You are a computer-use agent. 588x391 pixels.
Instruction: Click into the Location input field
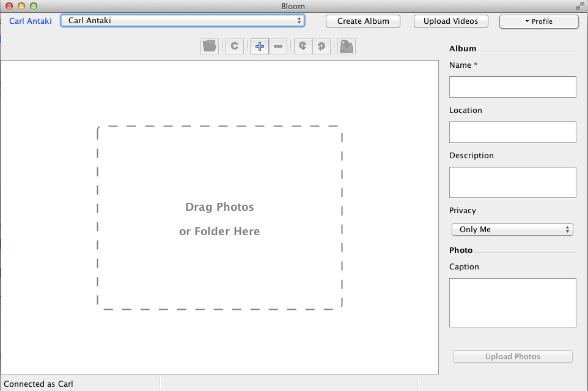point(512,132)
